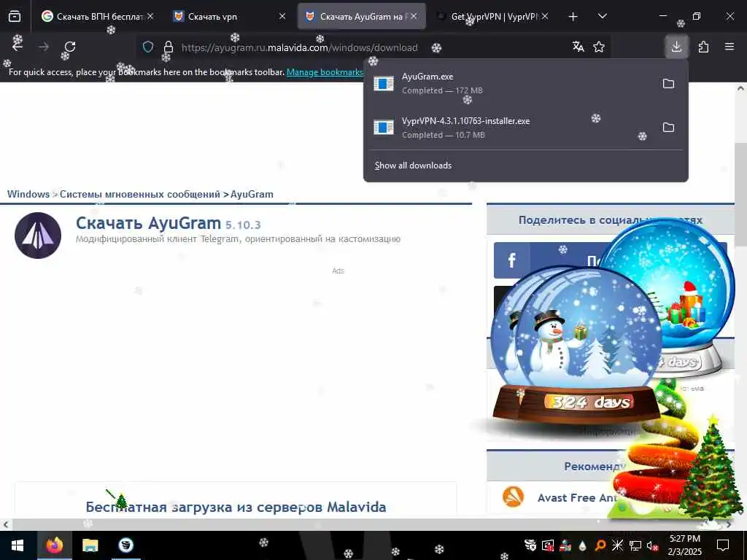
Task: Open a new browser tab
Action: (573, 17)
